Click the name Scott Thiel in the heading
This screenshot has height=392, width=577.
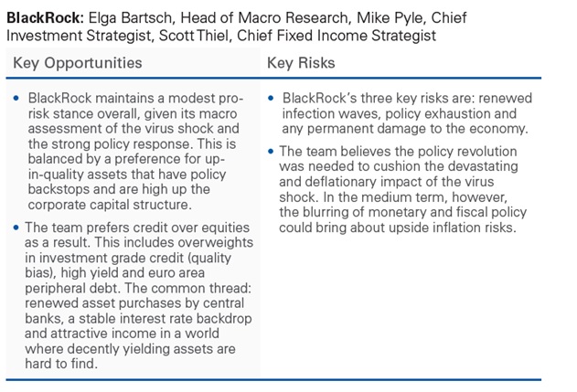(x=196, y=36)
